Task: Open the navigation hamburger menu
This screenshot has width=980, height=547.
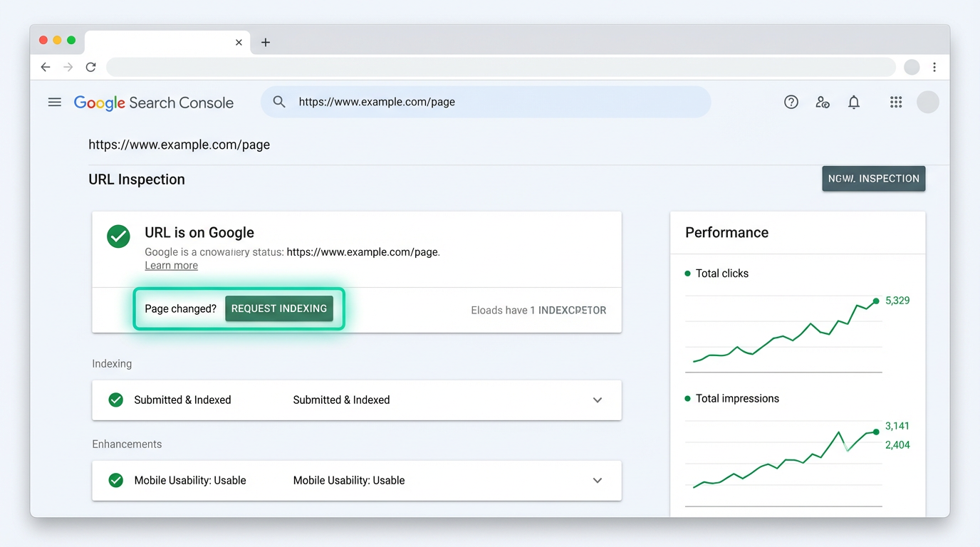Action: [54, 102]
